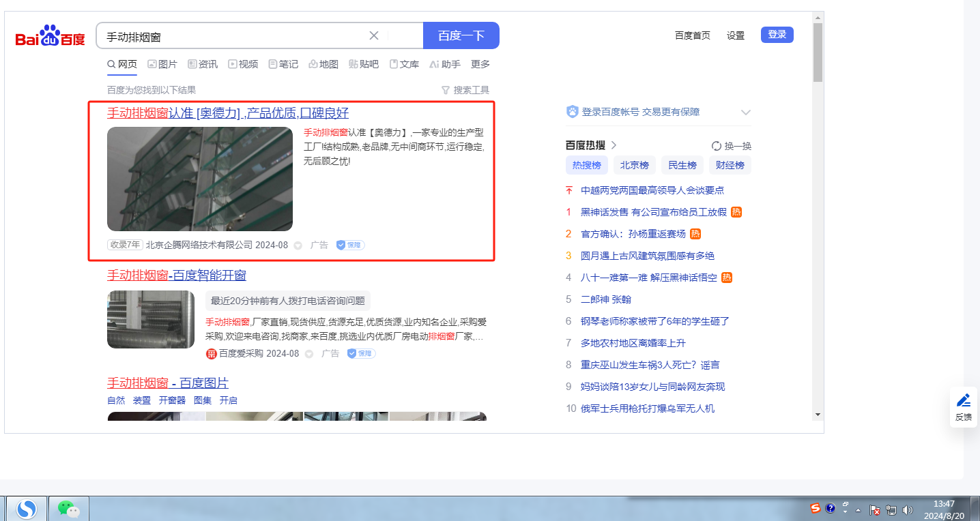The width and height of the screenshot is (980, 521).
Task: Expand dropdown arrow beside 百度爱采购
Action: pos(309,354)
